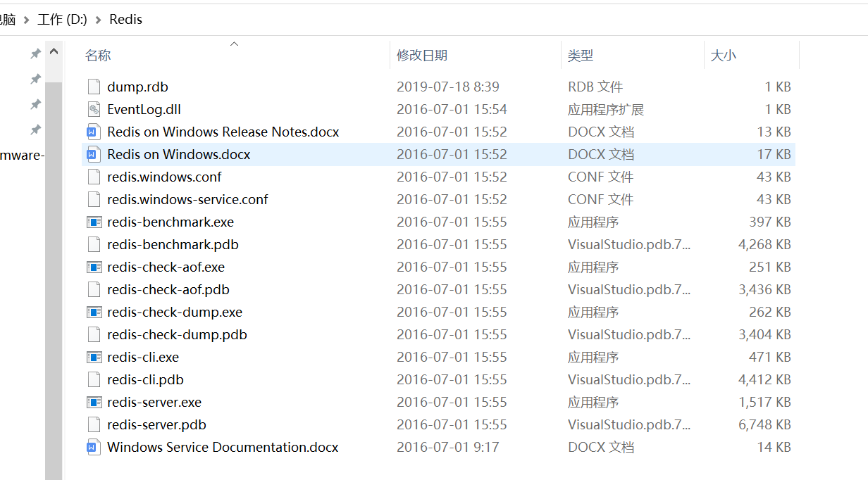868x480 pixels.
Task: Select the Redis on Windows.docx file name
Action: point(178,154)
